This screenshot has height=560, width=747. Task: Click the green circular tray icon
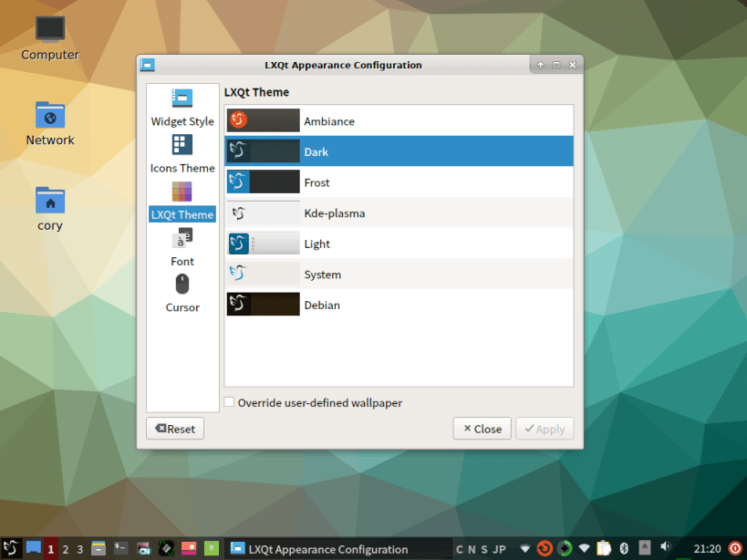click(565, 548)
